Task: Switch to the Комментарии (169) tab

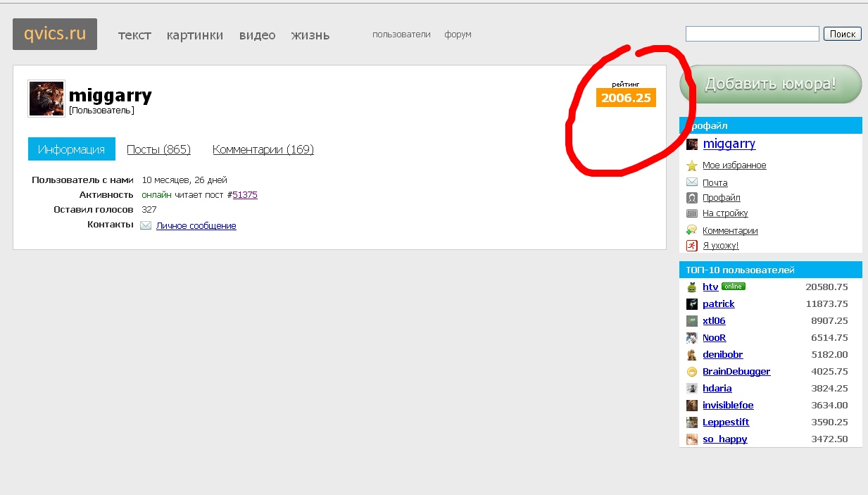Action: (x=263, y=149)
